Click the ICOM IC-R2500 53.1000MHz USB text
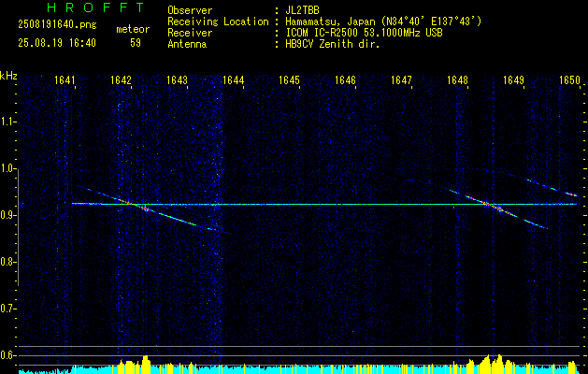 pos(364,33)
